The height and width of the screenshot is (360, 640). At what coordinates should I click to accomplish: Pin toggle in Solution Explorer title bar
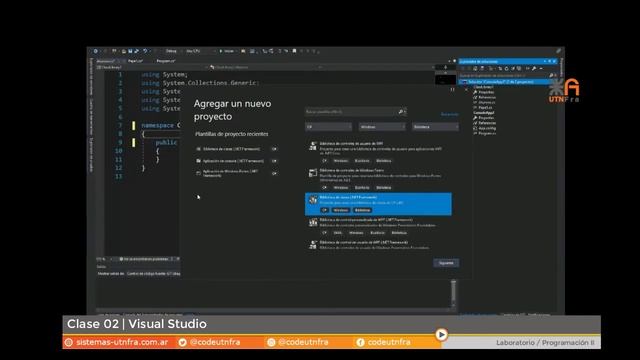(549, 61)
